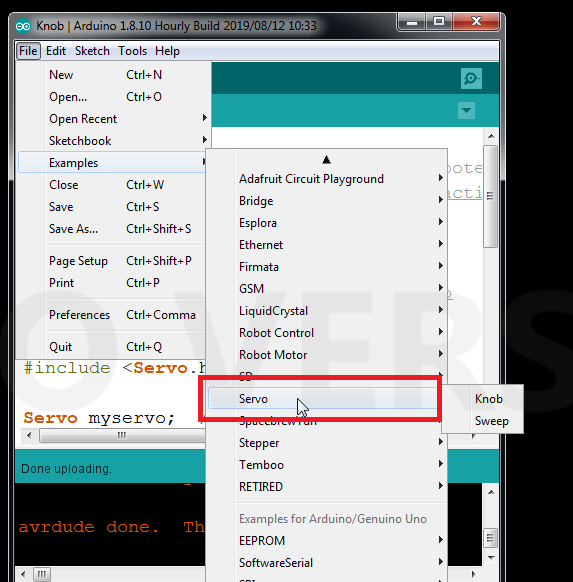Expand the Esplora examples
573x582 pixels.
pyautogui.click(x=327, y=223)
